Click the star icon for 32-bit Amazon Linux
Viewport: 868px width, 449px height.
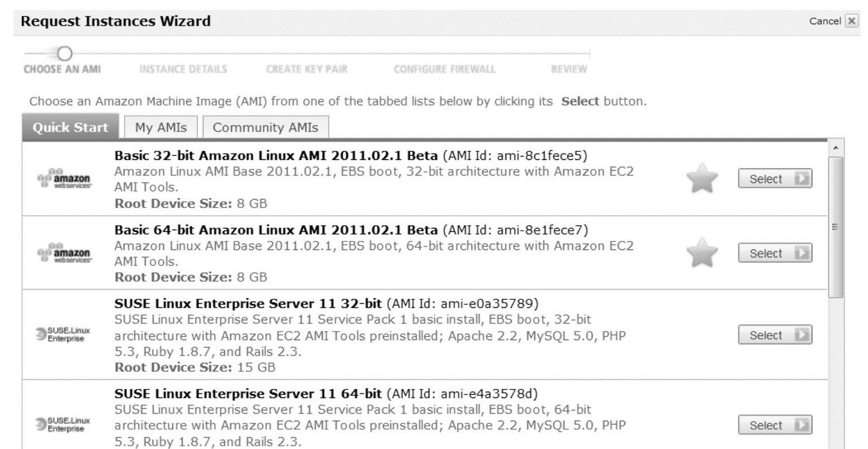click(x=701, y=179)
